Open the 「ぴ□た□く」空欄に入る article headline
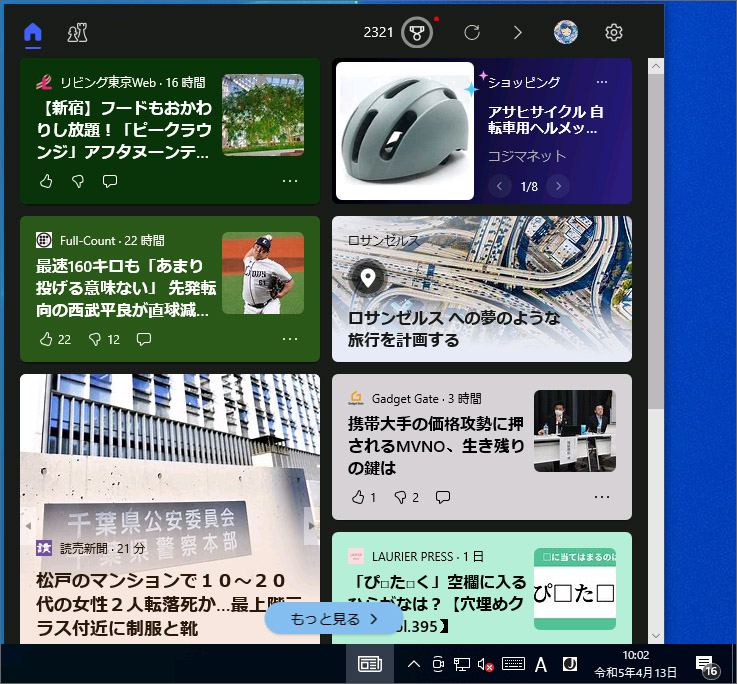 click(x=437, y=604)
